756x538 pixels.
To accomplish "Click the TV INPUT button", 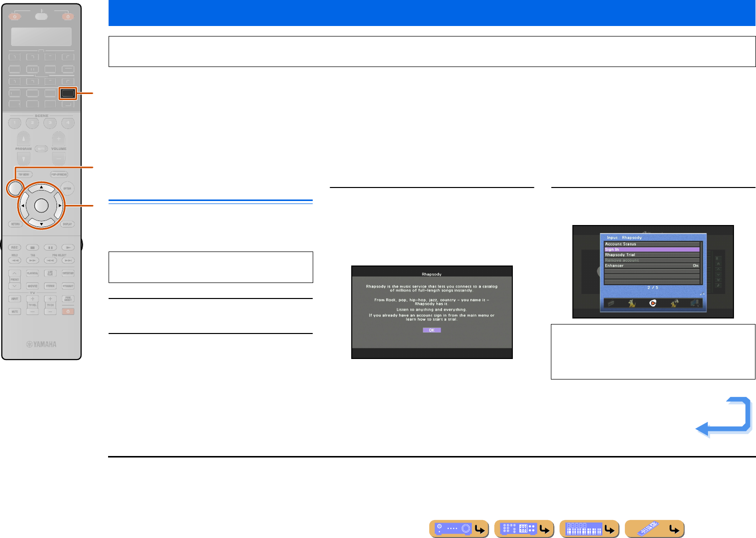I will coord(15,299).
